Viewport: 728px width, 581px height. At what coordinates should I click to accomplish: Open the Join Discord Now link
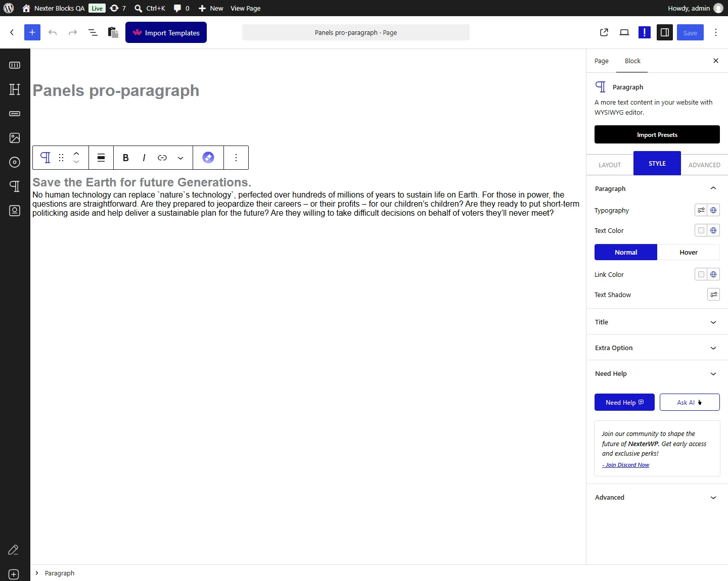click(x=626, y=465)
